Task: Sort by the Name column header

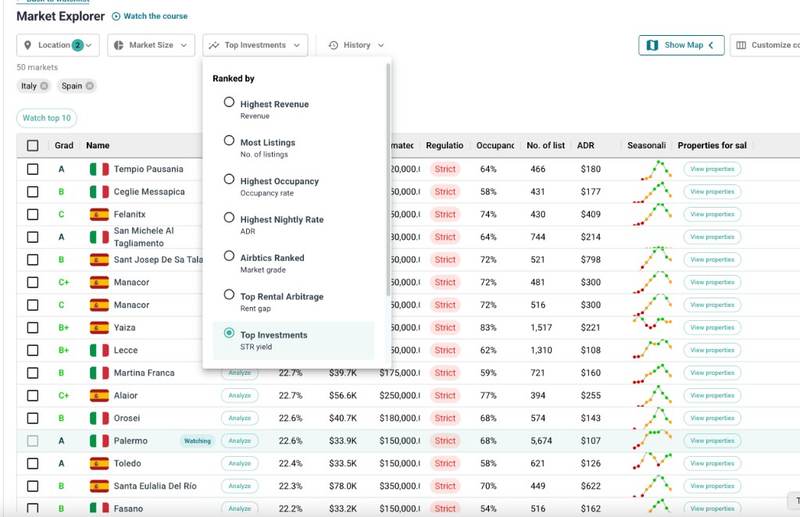Action: click(97, 145)
